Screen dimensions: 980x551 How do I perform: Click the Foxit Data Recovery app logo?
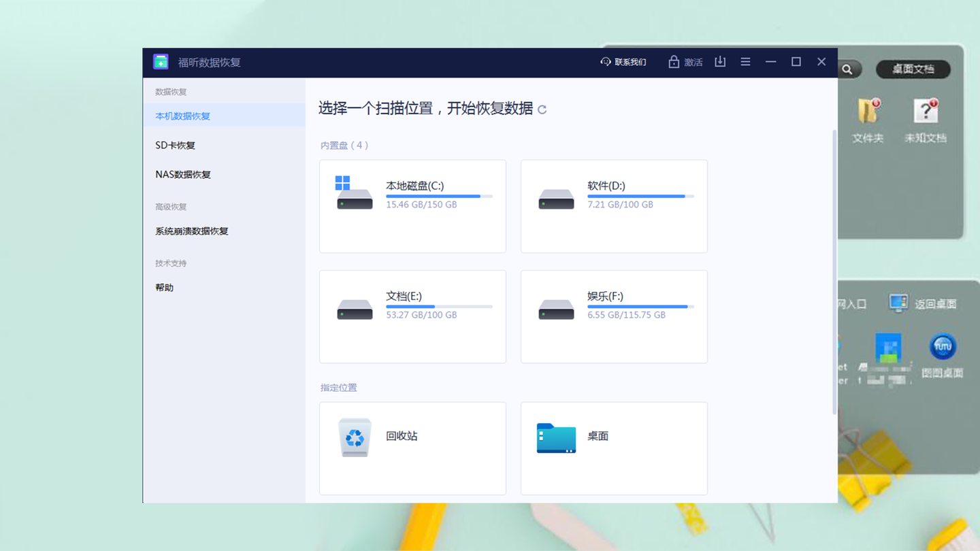[161, 61]
